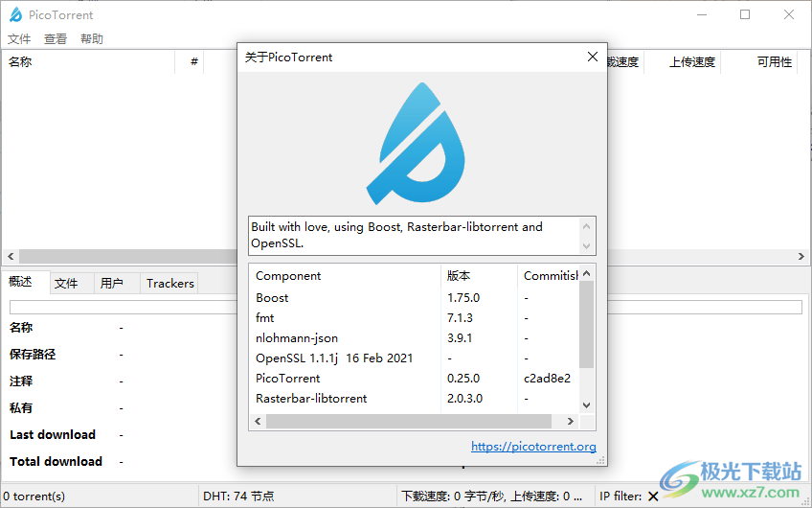Click the 0.25.0 version cell
Image resolution: width=812 pixels, height=508 pixels.
(463, 379)
